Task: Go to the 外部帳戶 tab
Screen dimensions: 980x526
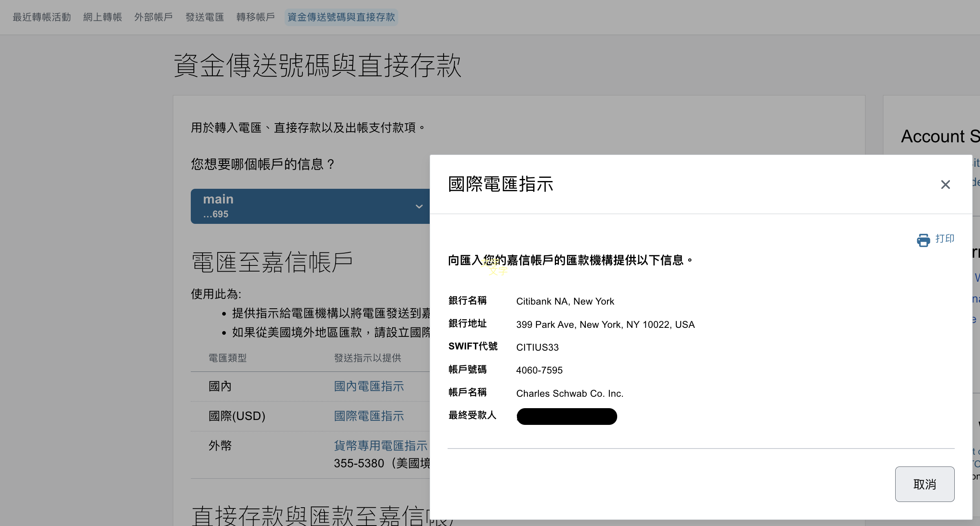Action: click(154, 17)
